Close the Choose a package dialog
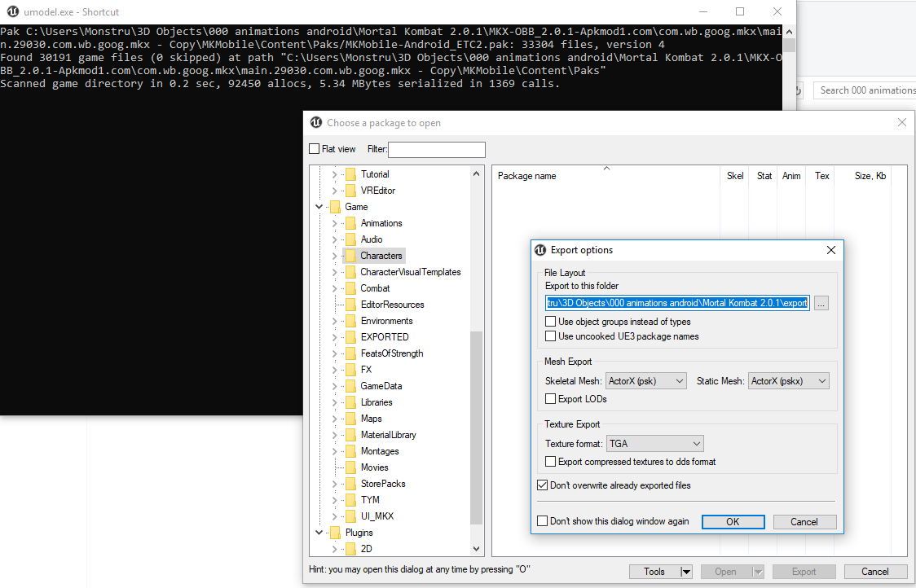 click(902, 123)
